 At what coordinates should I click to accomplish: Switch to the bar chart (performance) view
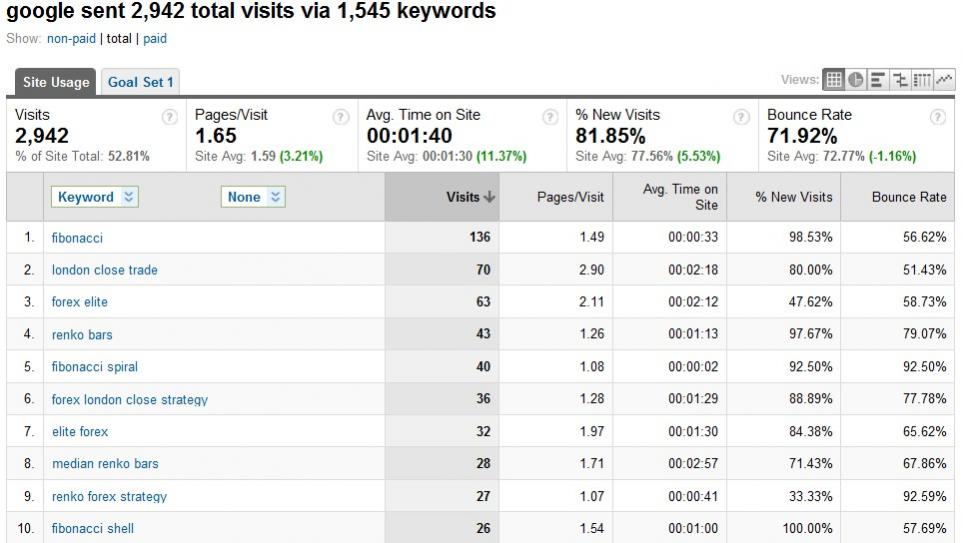pyautogui.click(x=877, y=79)
